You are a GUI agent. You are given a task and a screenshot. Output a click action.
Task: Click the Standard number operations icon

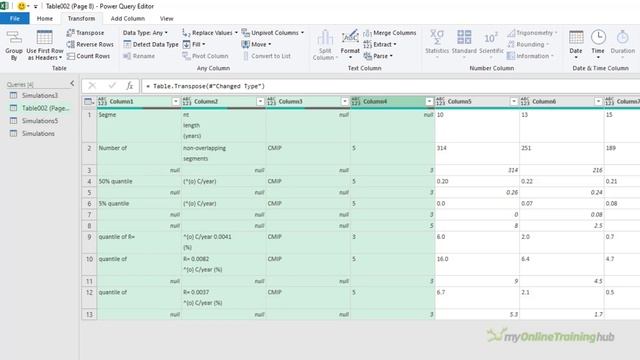click(464, 37)
